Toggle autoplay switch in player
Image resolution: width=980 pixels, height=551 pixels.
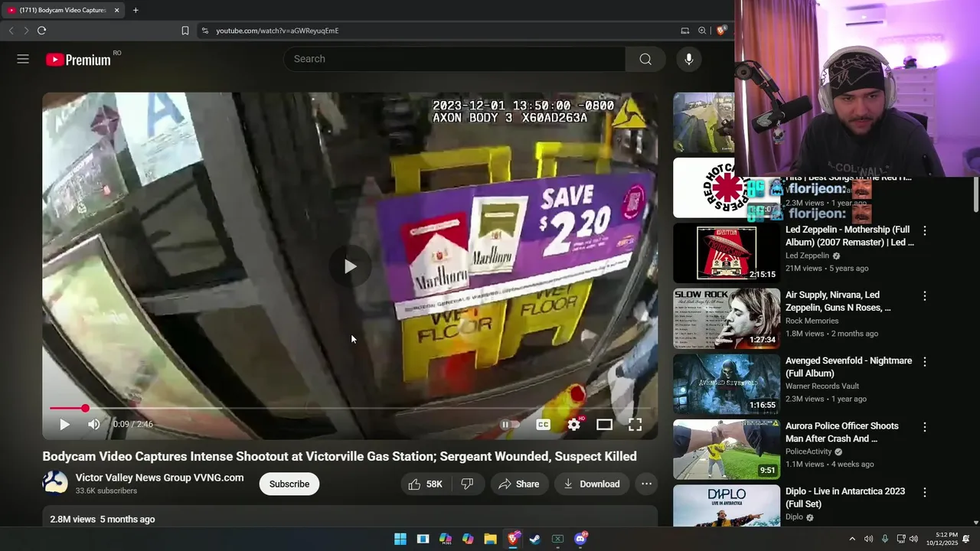[x=510, y=424]
